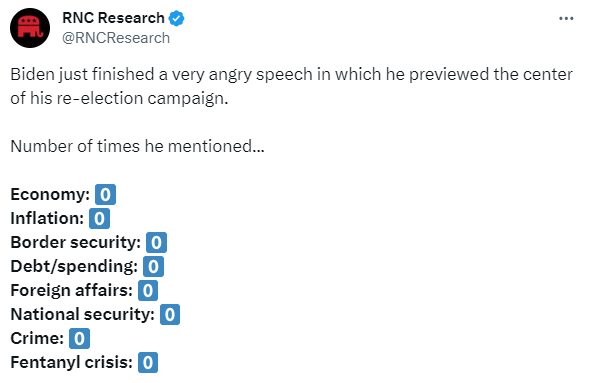Click the zero emoji next to Economy

pyautogui.click(x=105, y=195)
